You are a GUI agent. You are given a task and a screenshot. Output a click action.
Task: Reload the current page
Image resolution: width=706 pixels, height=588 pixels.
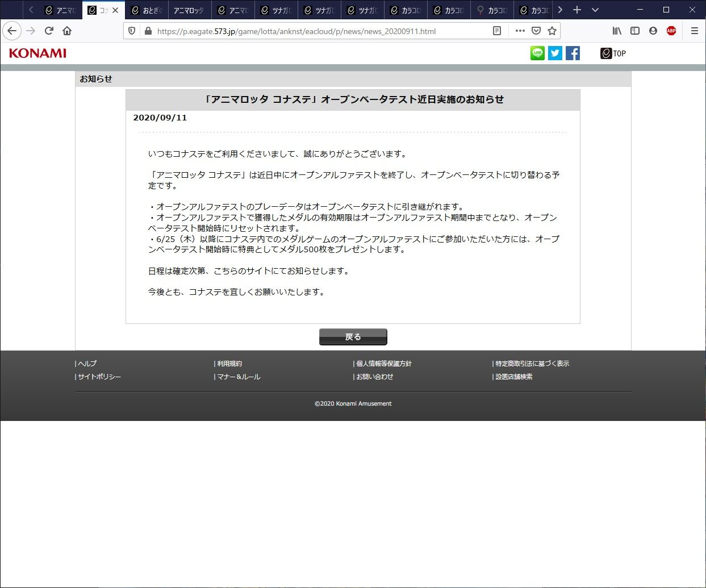[x=49, y=31]
